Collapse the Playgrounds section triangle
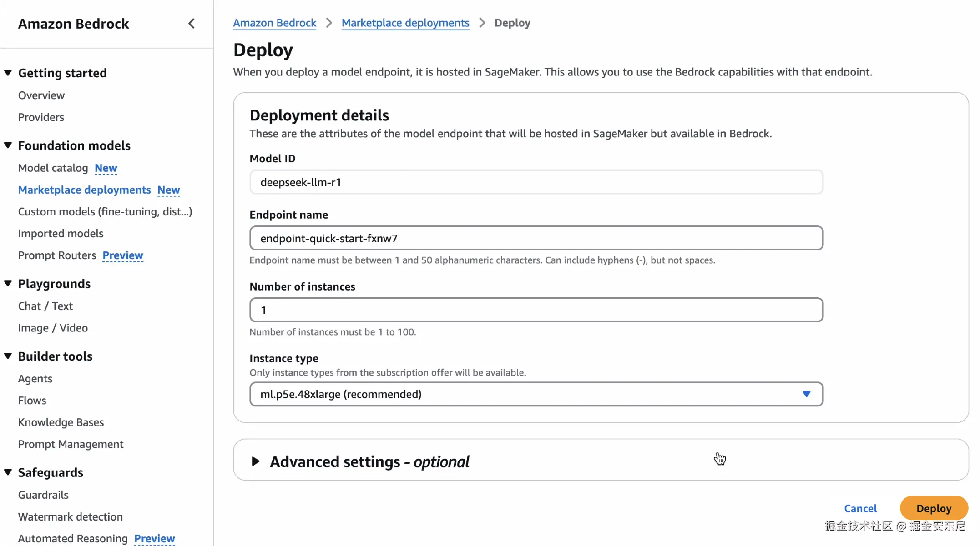The image size is (980, 546). pos(8,283)
